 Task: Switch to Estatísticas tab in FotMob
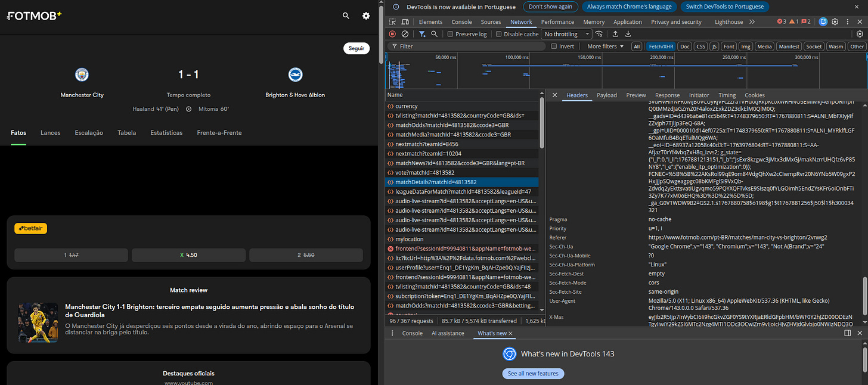[x=166, y=133]
